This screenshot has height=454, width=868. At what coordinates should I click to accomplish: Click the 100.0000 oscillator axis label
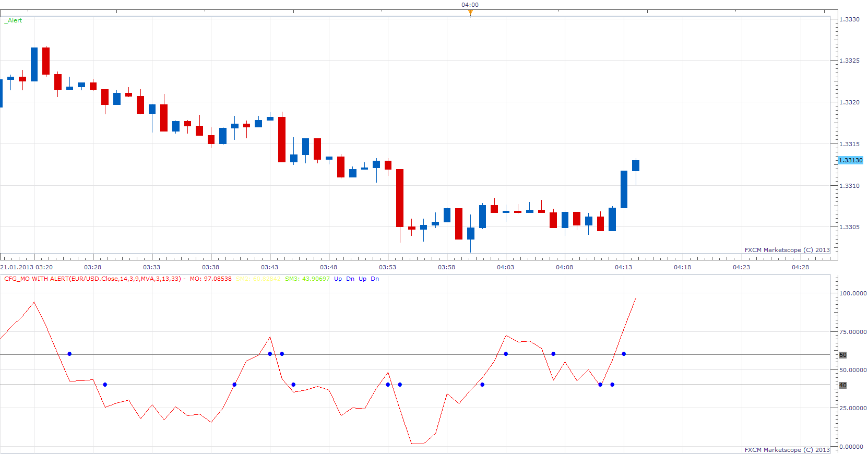(853, 293)
